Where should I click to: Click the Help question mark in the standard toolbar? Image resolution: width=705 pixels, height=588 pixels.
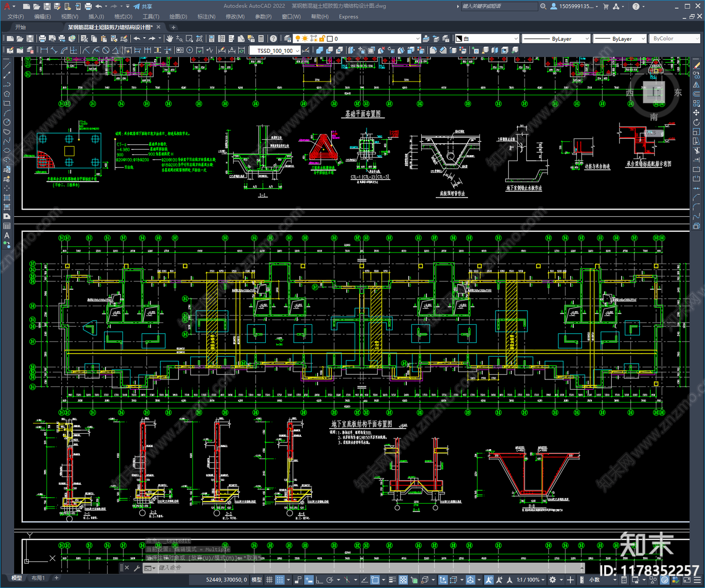point(273,39)
